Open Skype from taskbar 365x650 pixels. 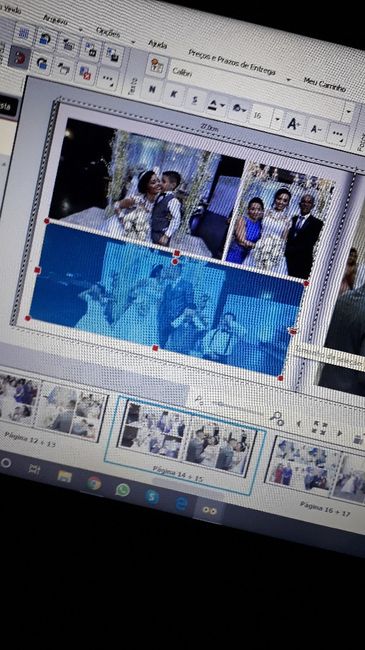click(152, 497)
